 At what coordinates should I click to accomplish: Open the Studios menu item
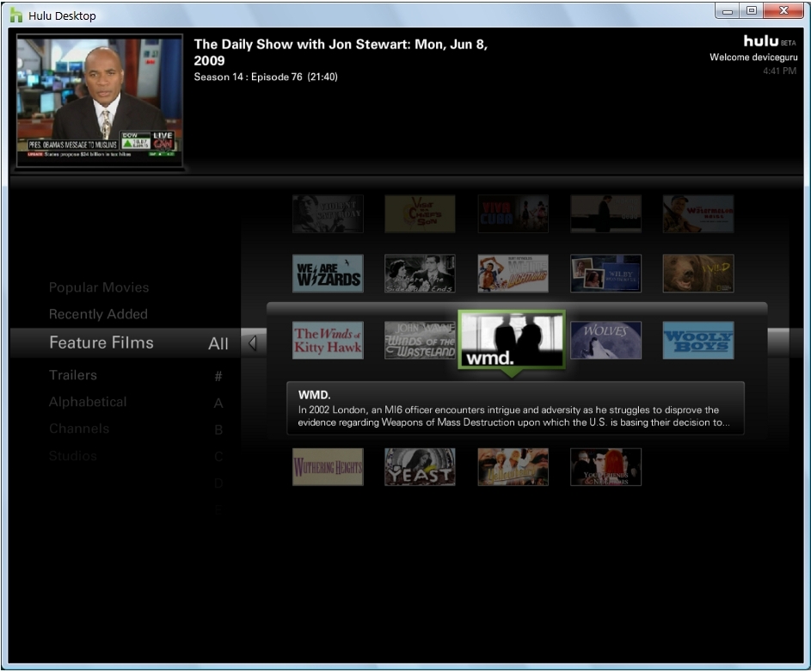pyautogui.click(x=73, y=456)
